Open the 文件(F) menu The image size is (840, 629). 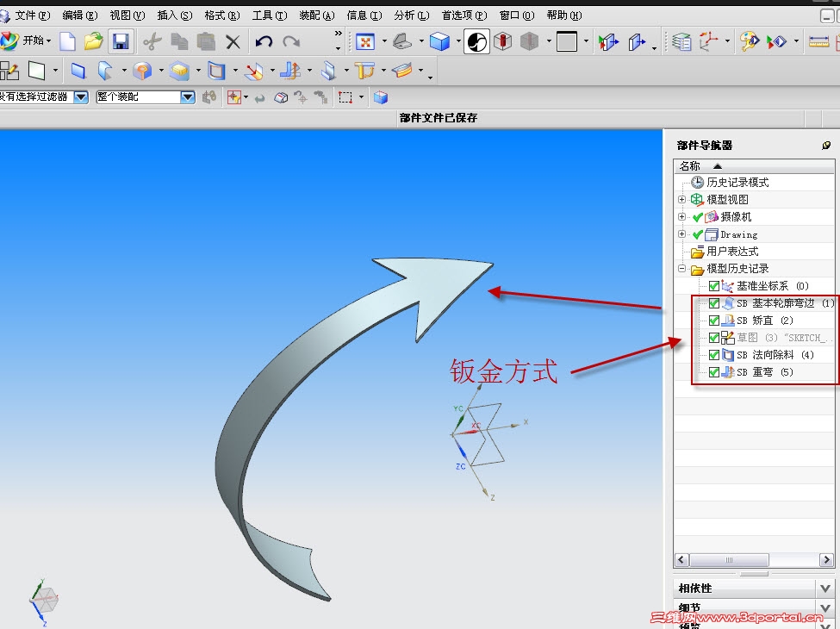pyautogui.click(x=32, y=16)
